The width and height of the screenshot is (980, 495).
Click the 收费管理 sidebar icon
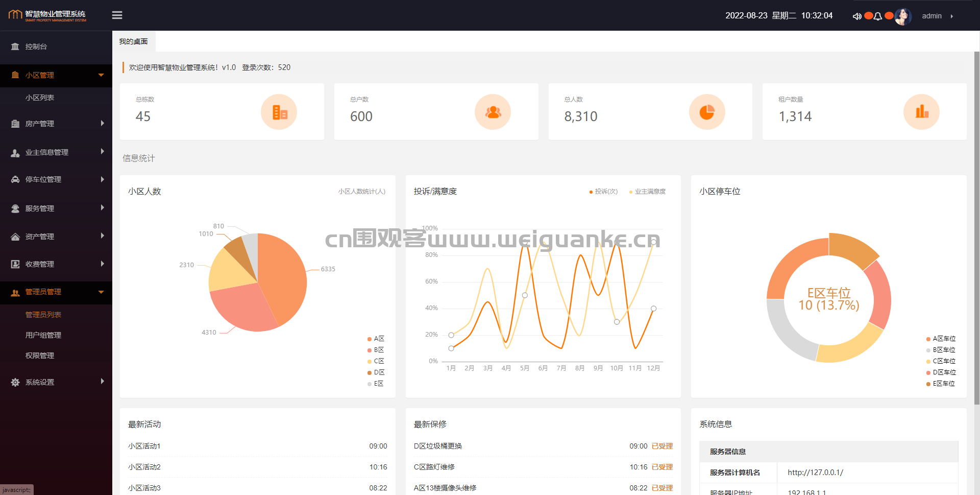click(x=15, y=264)
